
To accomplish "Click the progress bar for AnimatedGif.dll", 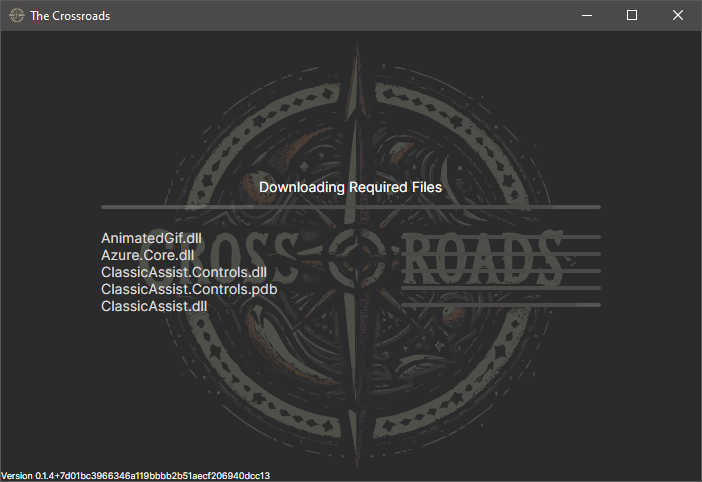I will 500,238.
